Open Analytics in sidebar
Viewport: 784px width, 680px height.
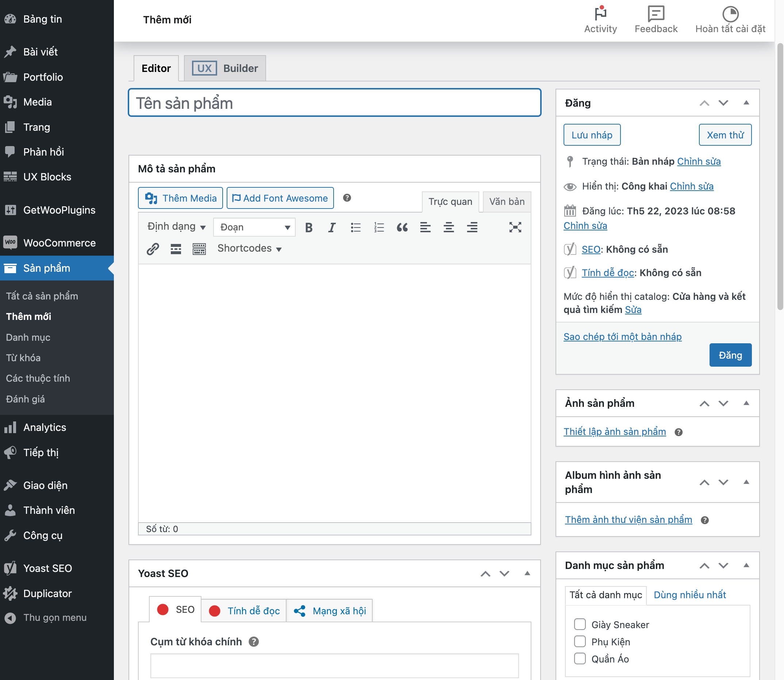coord(57,427)
